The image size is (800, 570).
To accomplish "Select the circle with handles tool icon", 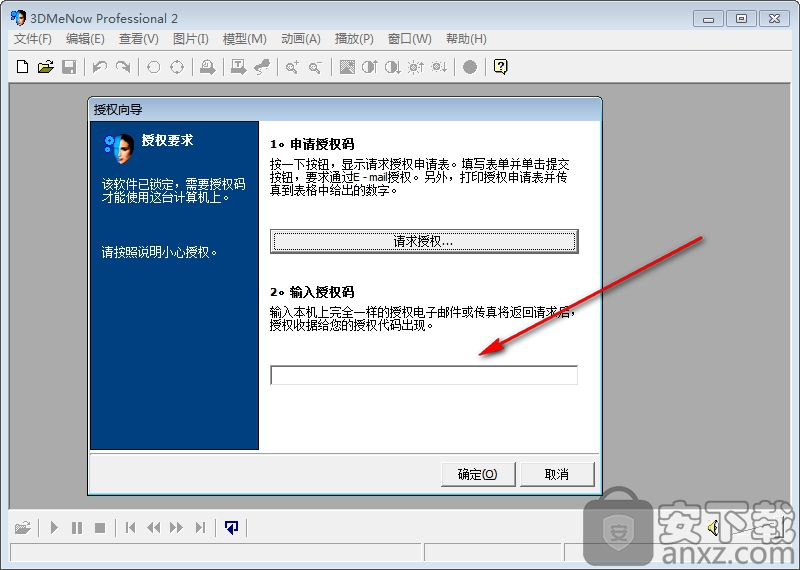I will (177, 67).
